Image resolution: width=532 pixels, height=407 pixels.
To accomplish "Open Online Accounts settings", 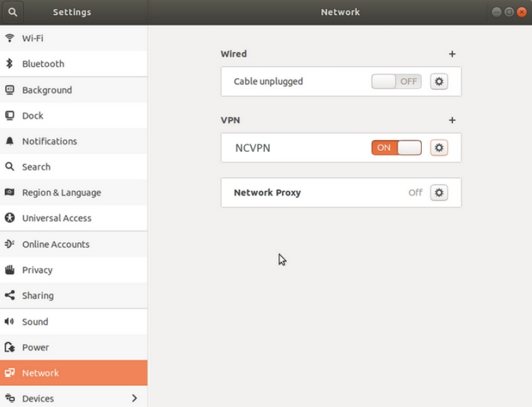I will [74, 244].
